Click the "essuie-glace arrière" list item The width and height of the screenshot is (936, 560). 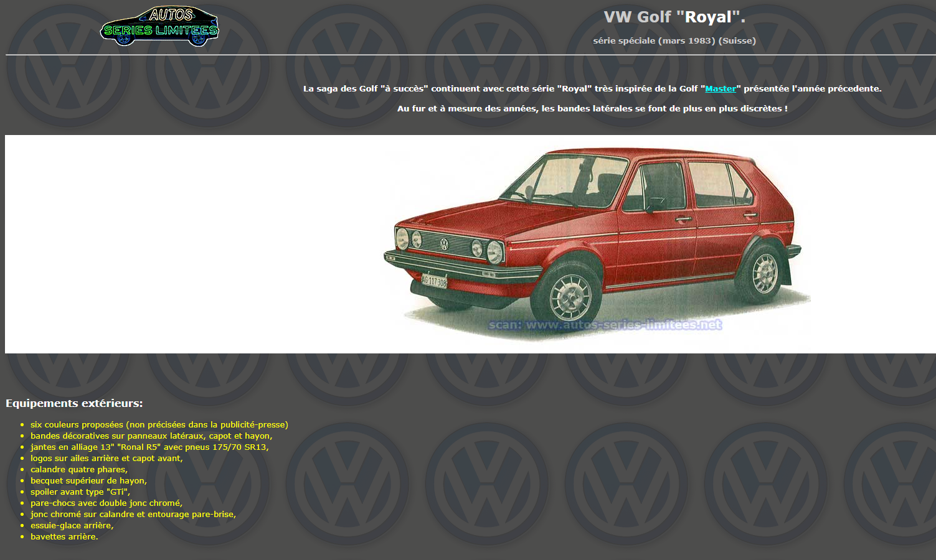point(72,526)
